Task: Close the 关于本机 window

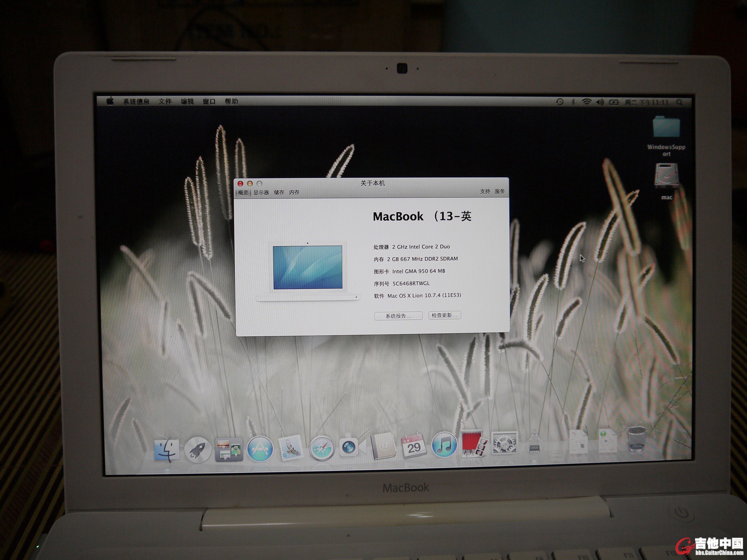Action: click(240, 184)
